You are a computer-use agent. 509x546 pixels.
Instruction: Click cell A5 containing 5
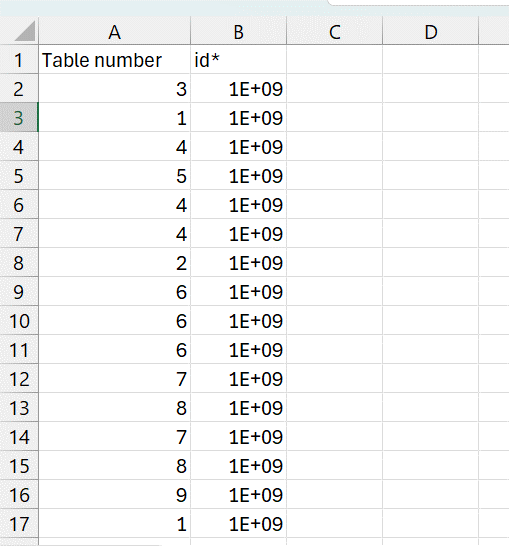pyautogui.click(x=115, y=176)
